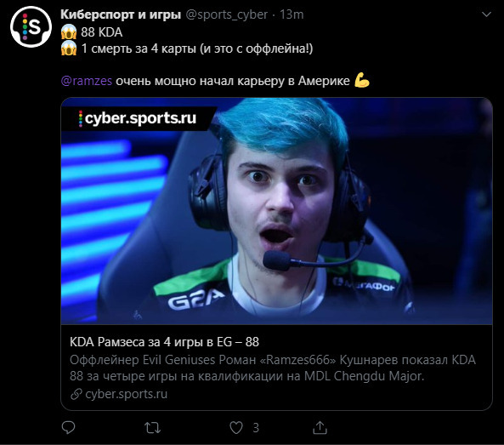Click the screaming emoji beside 88 KDA

tap(69, 31)
